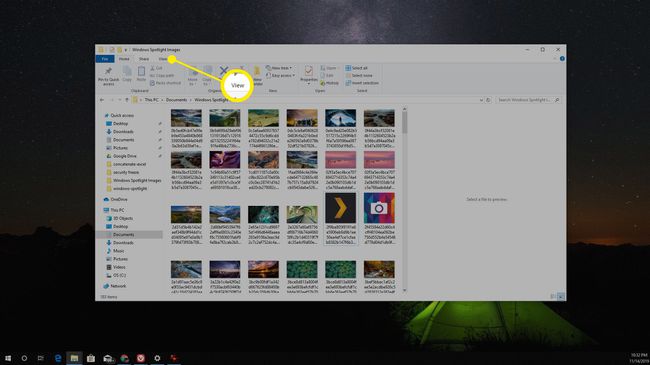Click the Copy path command
This screenshot has width=650, height=365.
point(162,75)
